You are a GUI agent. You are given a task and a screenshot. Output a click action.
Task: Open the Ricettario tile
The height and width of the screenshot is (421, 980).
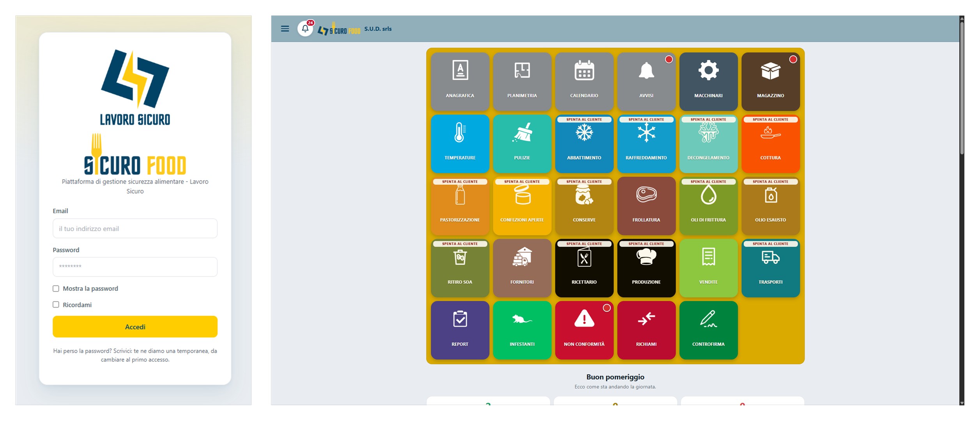584,268
